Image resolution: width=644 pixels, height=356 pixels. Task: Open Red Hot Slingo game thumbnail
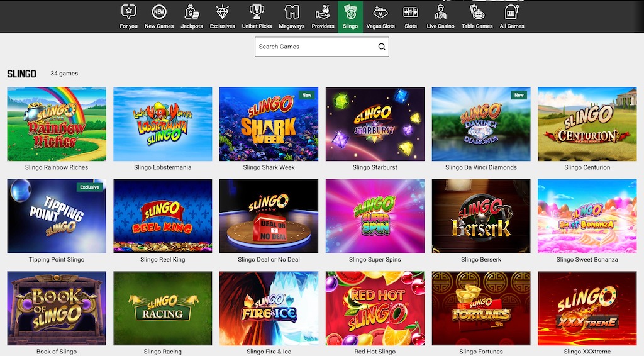[375, 308]
